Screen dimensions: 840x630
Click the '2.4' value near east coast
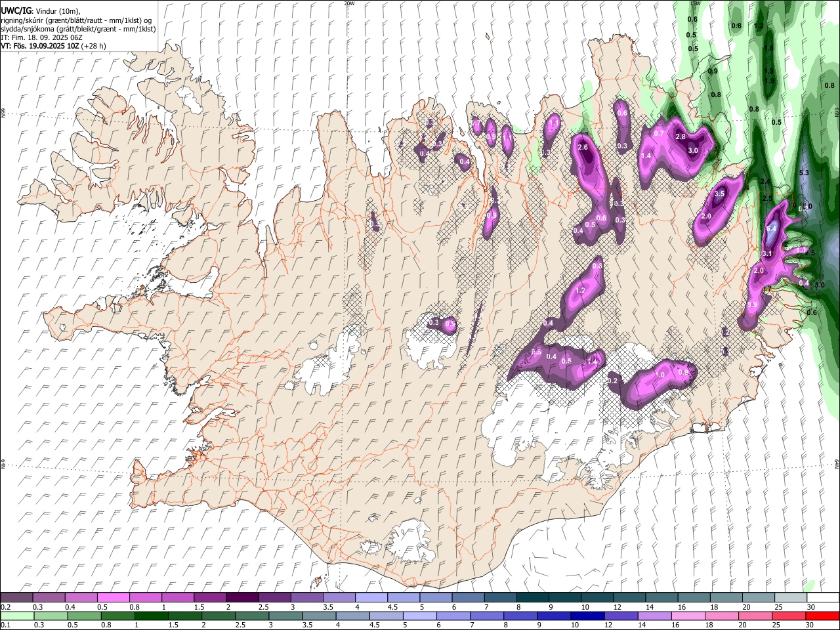(x=765, y=182)
